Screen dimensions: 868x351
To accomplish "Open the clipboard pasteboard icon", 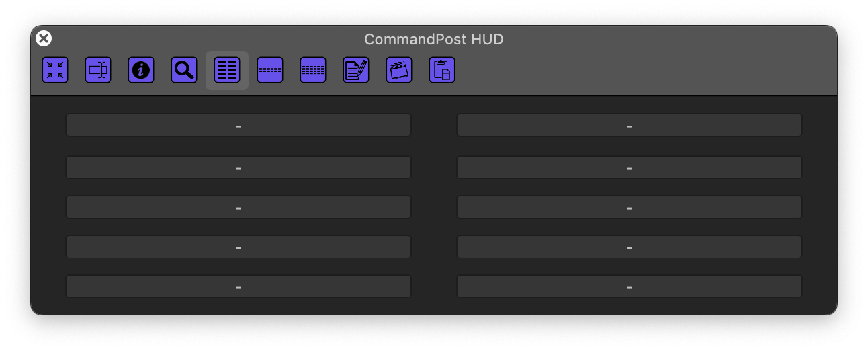I will (442, 70).
